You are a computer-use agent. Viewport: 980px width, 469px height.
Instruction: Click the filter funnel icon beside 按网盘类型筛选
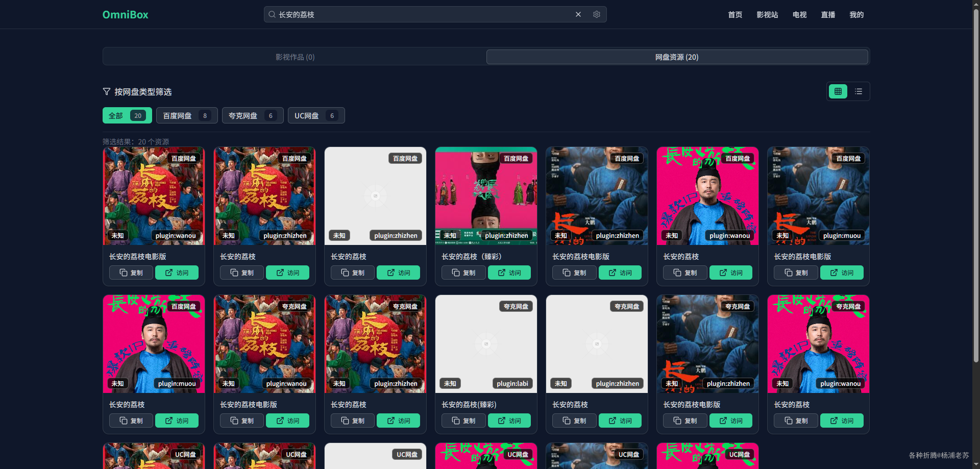click(x=107, y=91)
